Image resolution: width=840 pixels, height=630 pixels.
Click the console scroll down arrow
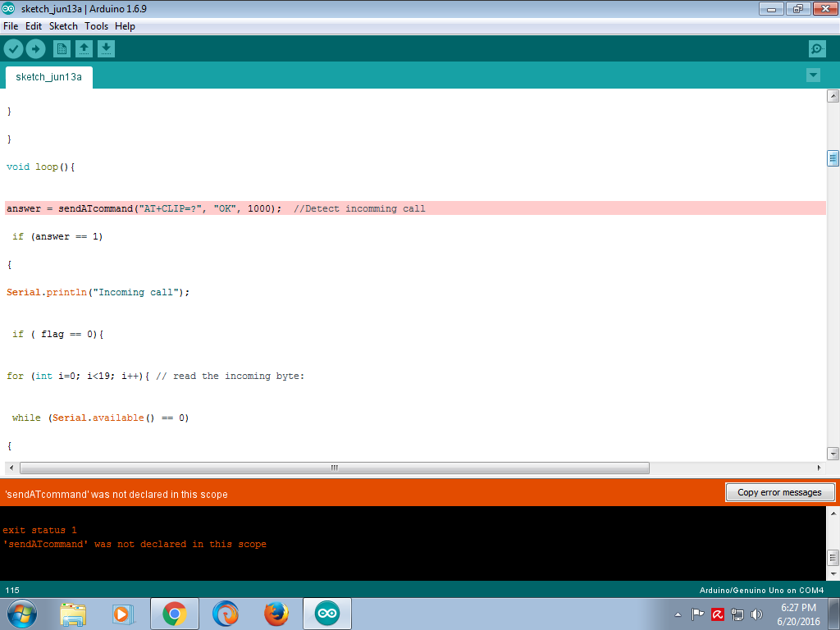click(833, 573)
